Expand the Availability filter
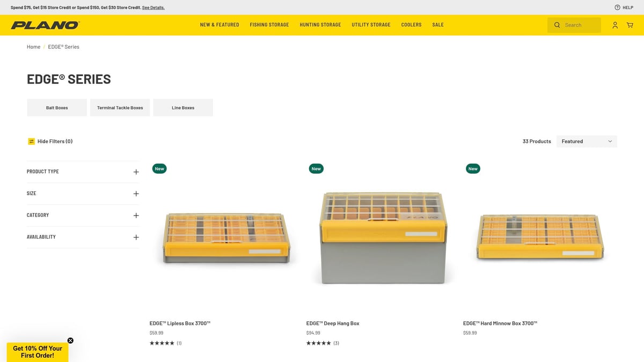Screen dimensions: 644x362 pos(136,237)
